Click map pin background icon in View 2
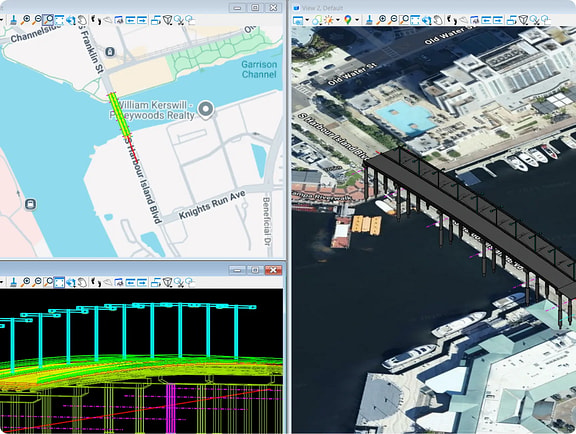The image size is (576, 434). coord(348,20)
